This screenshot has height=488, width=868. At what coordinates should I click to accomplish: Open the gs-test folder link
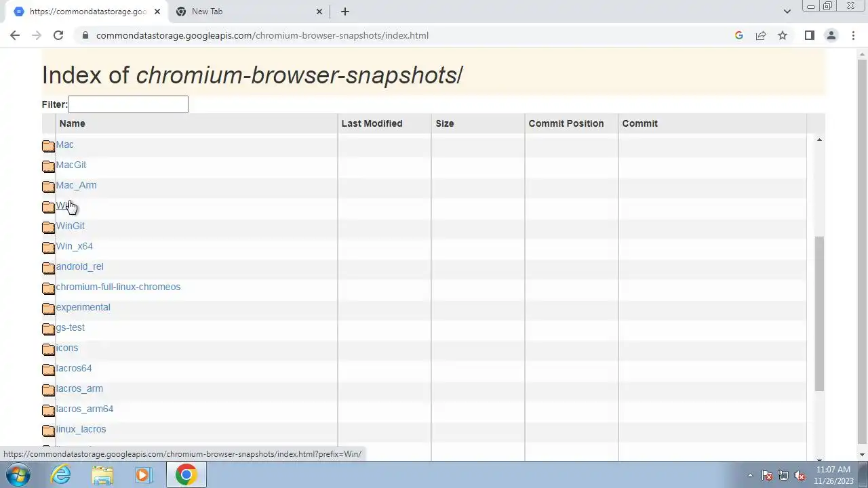(x=70, y=327)
